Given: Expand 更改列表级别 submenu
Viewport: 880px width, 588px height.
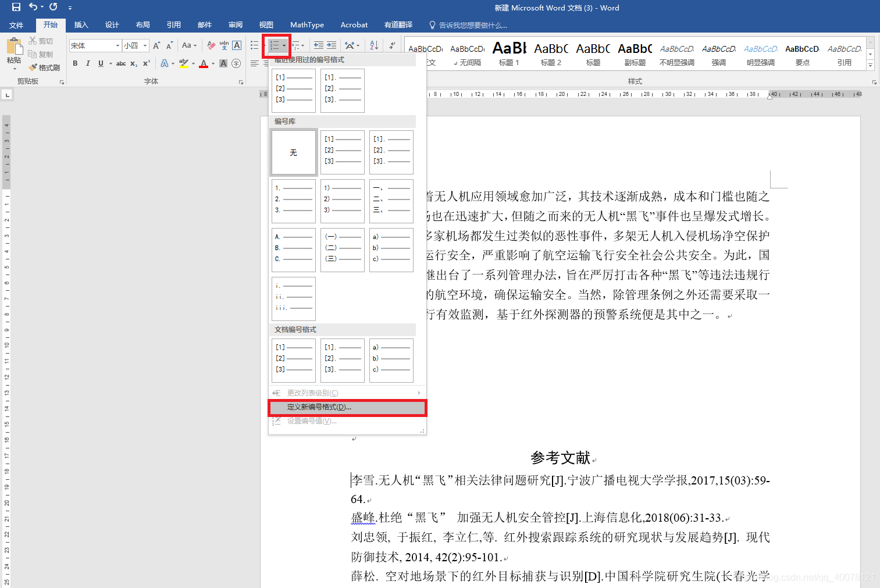Looking at the screenshot, I should [x=347, y=393].
